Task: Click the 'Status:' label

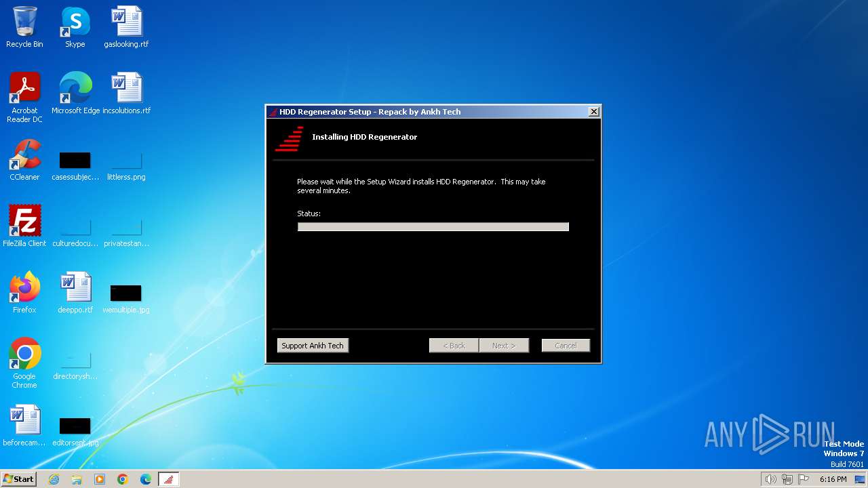Action: [x=309, y=213]
